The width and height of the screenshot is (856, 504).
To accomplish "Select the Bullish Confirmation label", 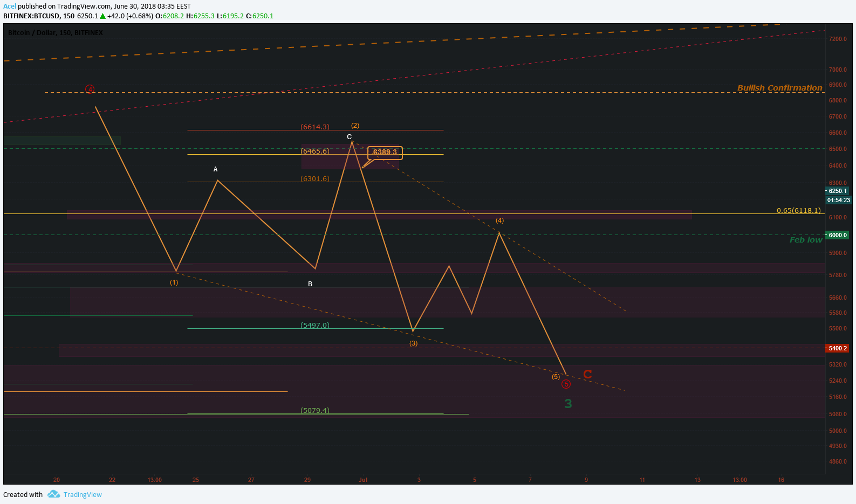I will [x=779, y=88].
